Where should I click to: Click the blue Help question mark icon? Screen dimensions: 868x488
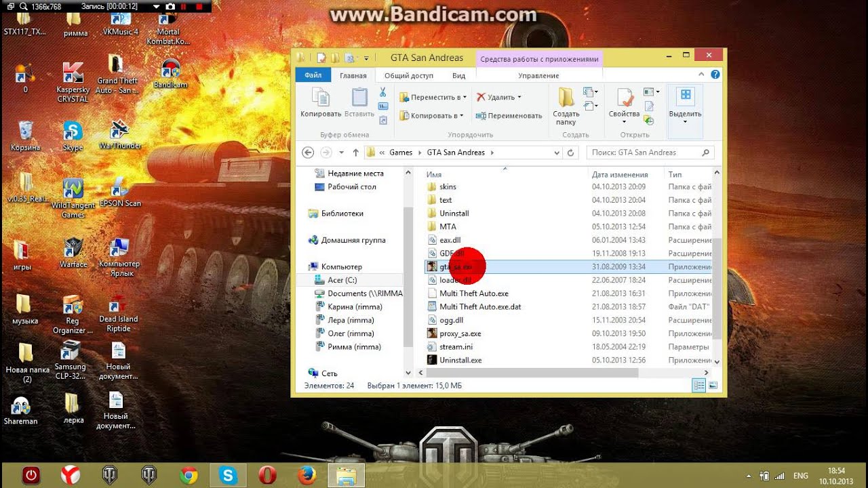coord(717,73)
